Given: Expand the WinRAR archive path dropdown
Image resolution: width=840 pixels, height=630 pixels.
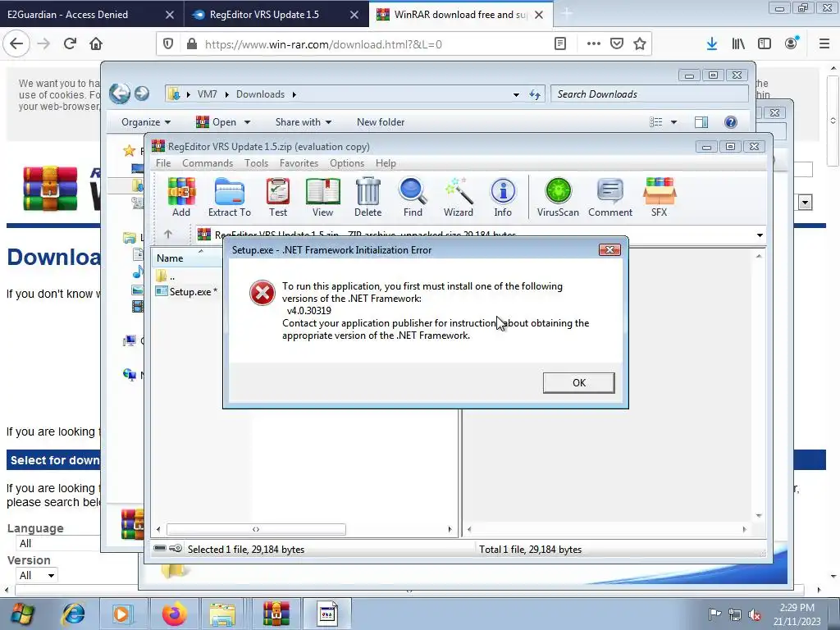Looking at the screenshot, I should 760,235.
